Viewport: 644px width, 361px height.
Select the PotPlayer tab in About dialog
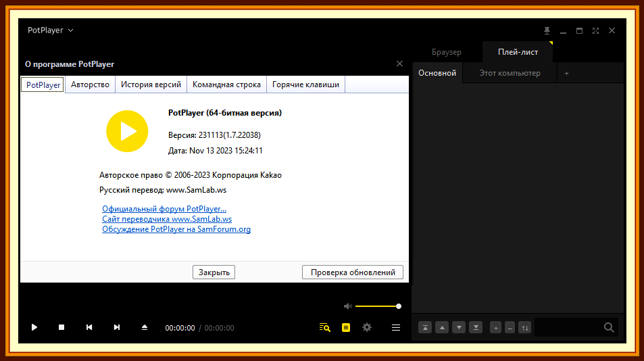(43, 85)
